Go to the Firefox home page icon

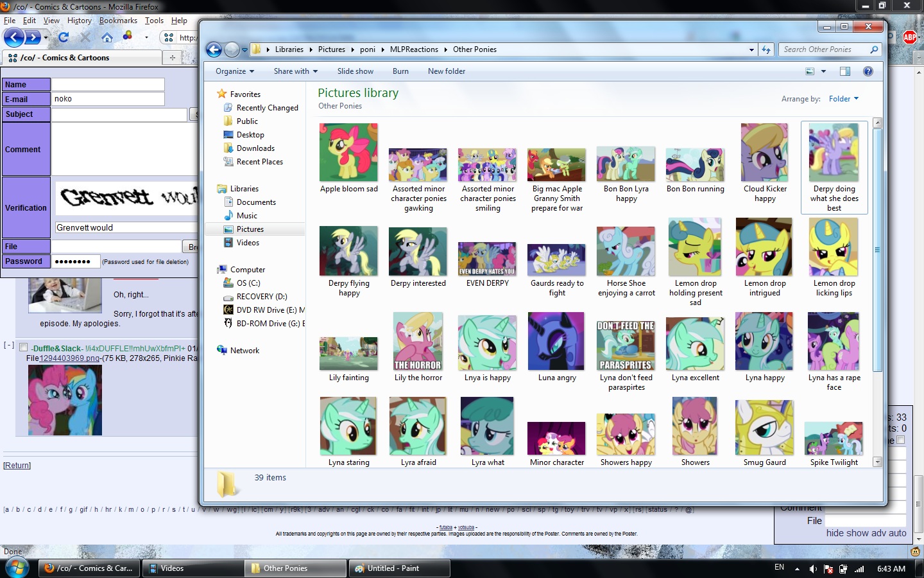click(x=107, y=37)
